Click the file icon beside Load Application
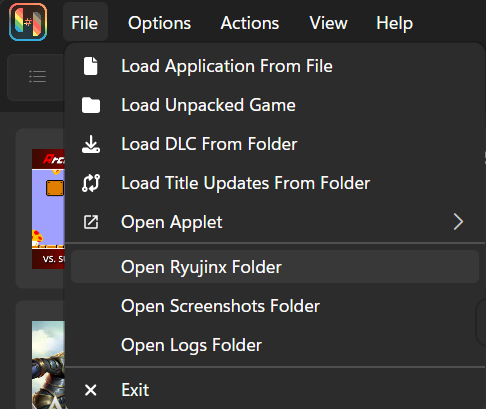486x409 pixels. coord(91,66)
